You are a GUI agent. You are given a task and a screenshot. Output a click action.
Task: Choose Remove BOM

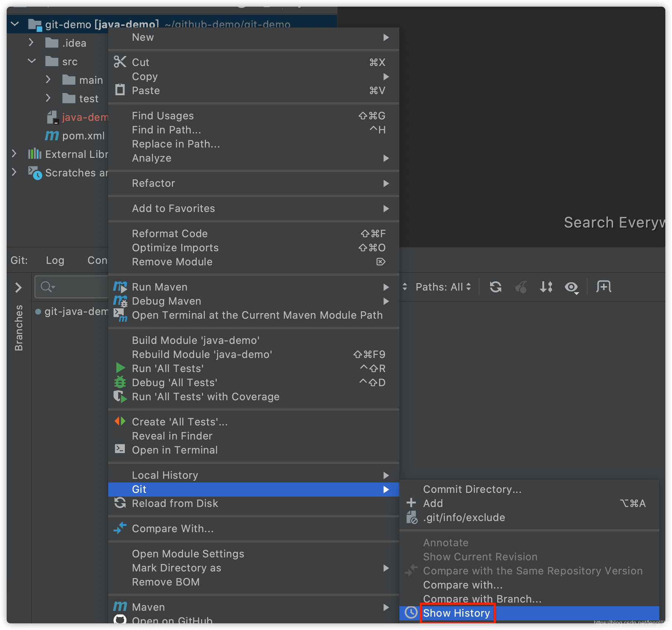pos(254,582)
